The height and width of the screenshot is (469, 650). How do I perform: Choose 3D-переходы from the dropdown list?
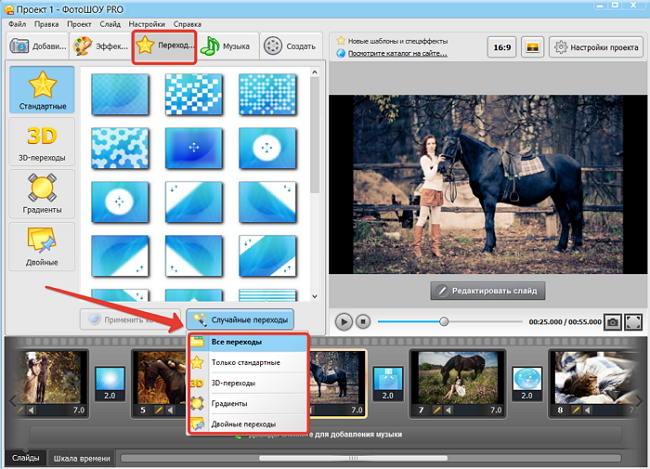pyautogui.click(x=248, y=383)
